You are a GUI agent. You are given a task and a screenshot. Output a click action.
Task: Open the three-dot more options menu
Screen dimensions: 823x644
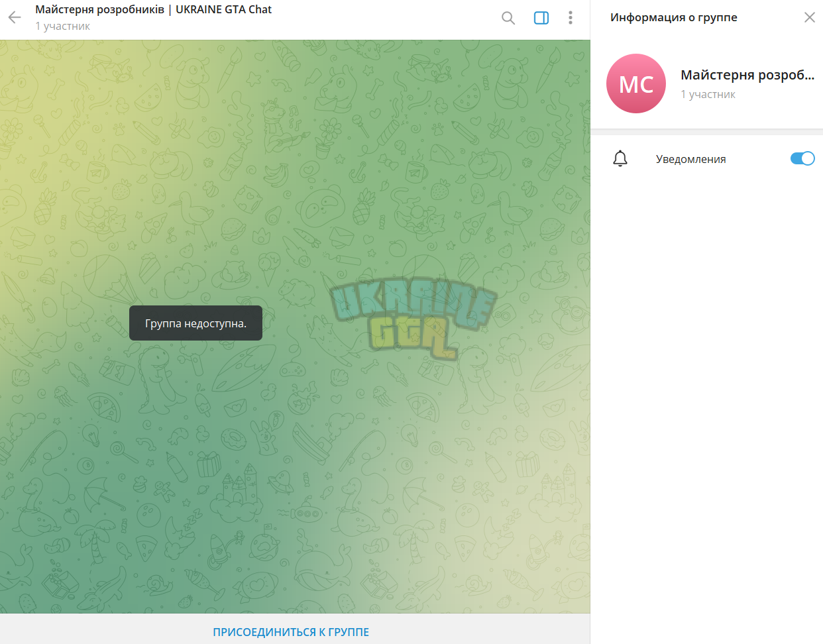(571, 18)
